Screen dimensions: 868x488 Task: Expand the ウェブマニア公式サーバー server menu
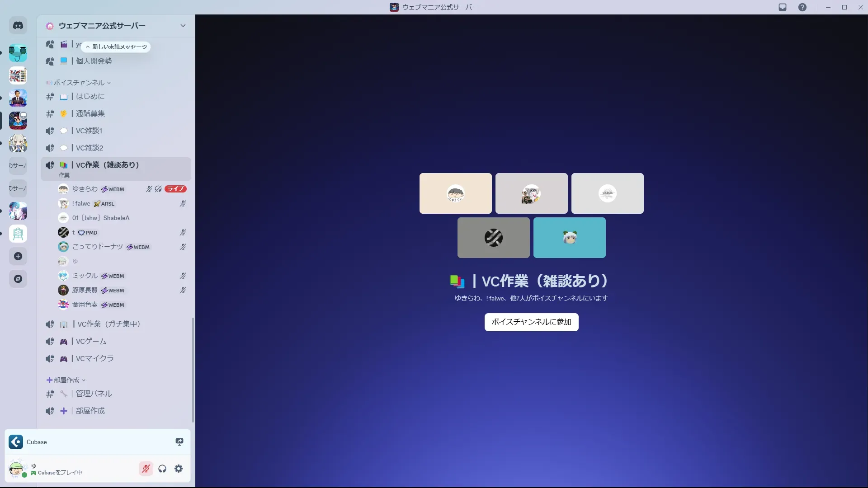[x=183, y=26]
